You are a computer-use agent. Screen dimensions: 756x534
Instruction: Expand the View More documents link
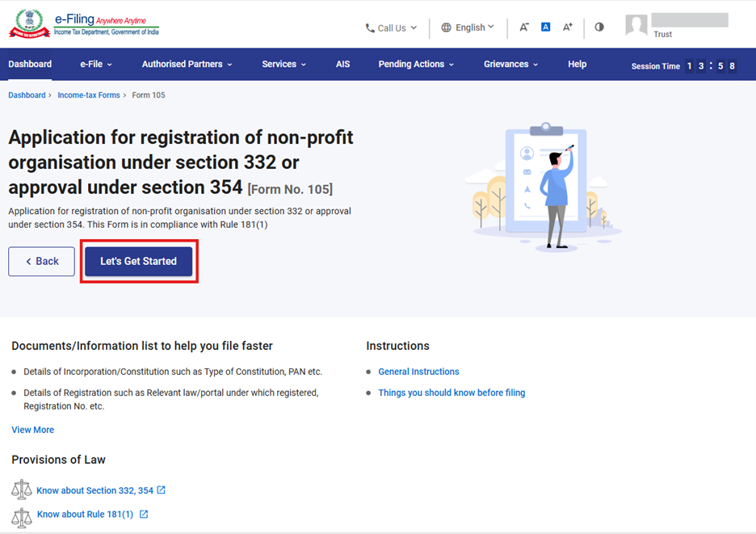(33, 430)
